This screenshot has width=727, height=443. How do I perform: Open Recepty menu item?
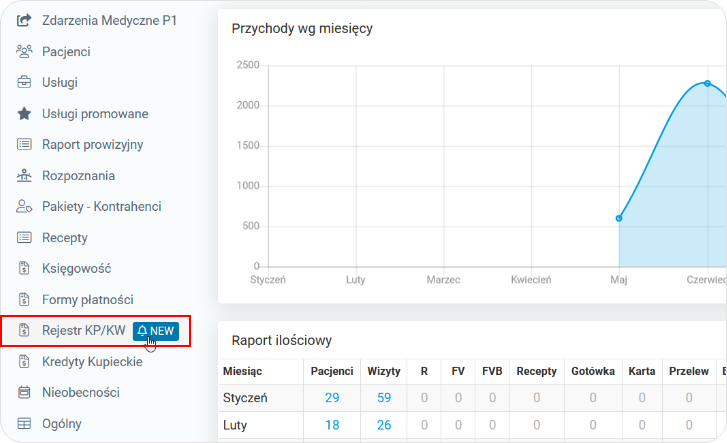click(x=64, y=238)
